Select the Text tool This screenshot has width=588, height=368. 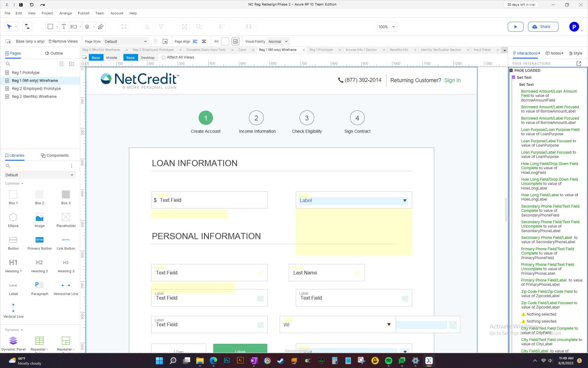(64, 27)
